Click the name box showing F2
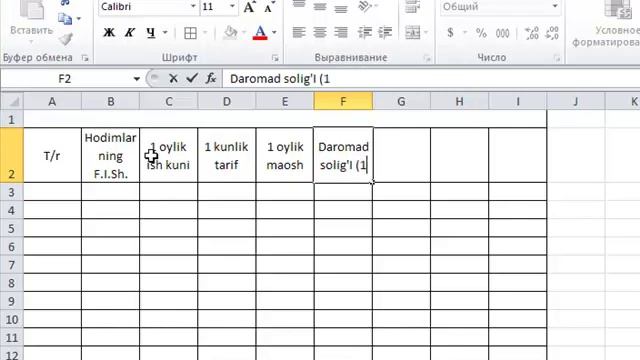 65,79
